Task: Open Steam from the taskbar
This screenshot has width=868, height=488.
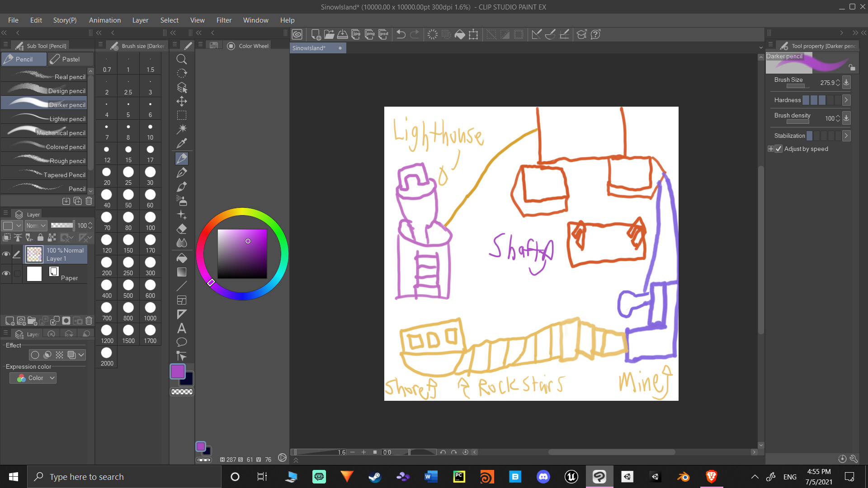Action: (x=375, y=477)
